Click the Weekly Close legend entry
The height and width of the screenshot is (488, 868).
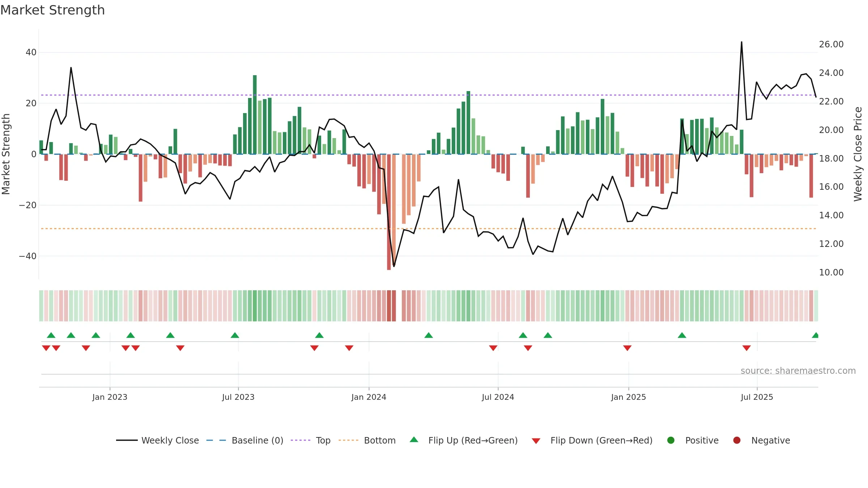pos(157,440)
